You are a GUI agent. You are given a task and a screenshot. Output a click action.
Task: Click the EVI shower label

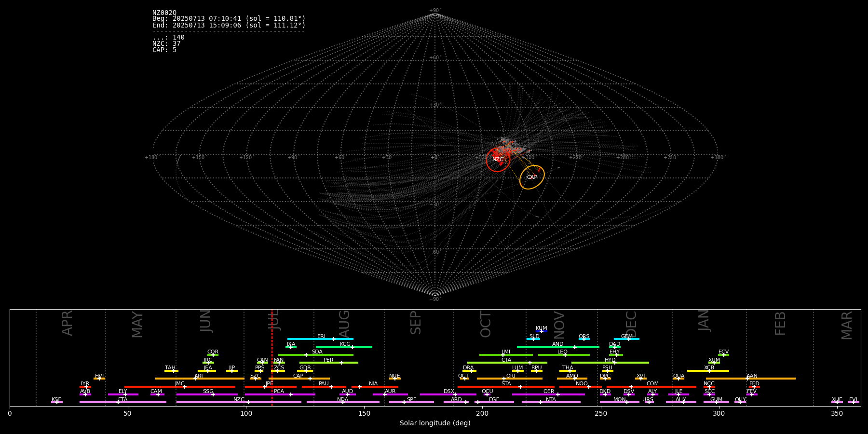point(853,399)
